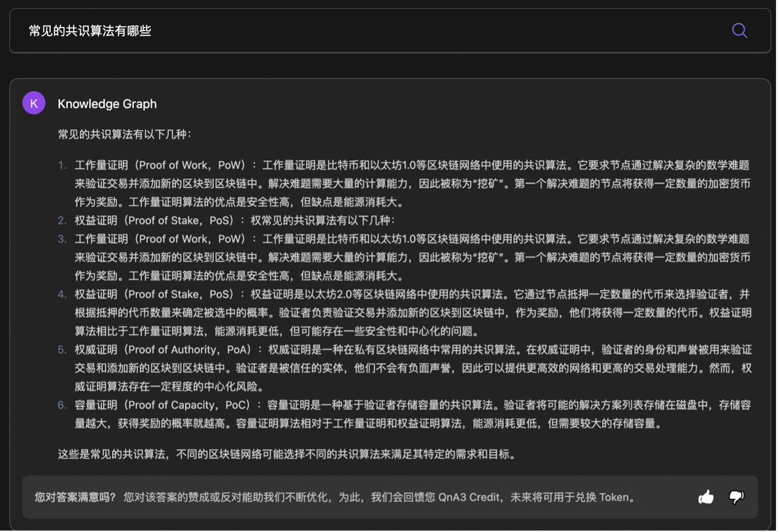Select list number 6 marker
The height and width of the screenshot is (532, 779).
[x=62, y=405]
